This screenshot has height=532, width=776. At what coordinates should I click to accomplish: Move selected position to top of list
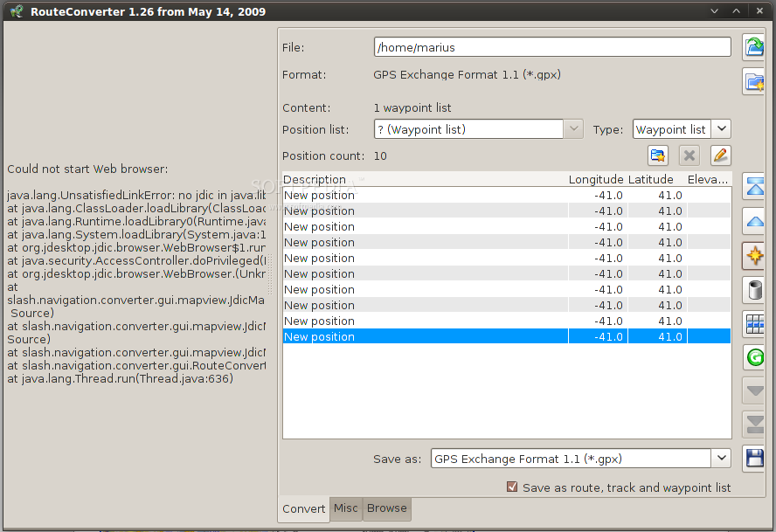point(754,187)
